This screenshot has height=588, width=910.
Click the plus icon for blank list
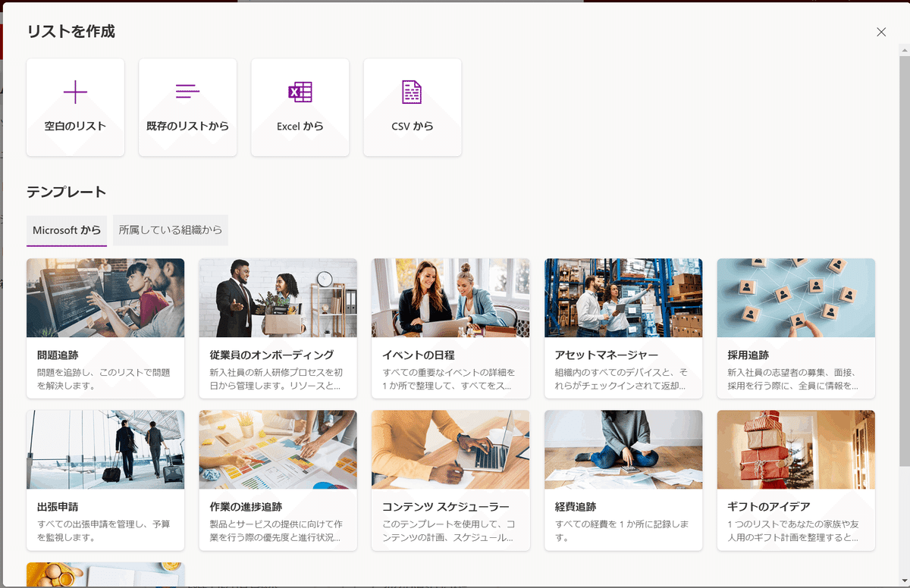click(x=75, y=92)
